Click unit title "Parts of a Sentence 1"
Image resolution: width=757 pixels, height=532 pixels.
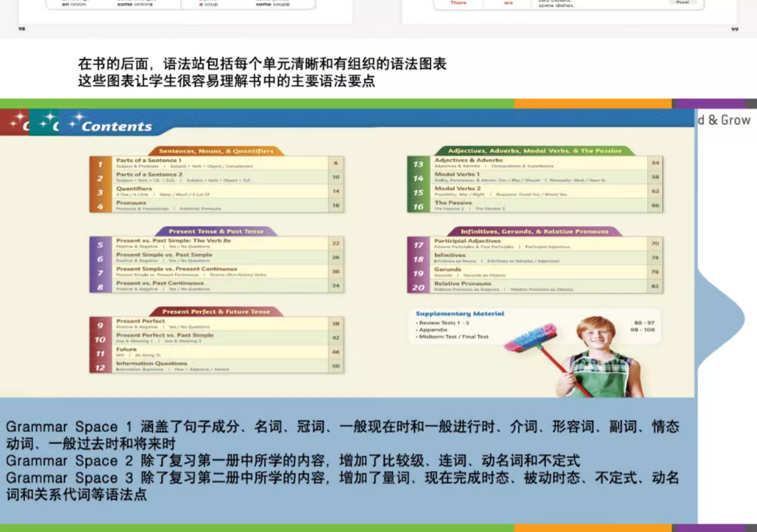(148, 160)
